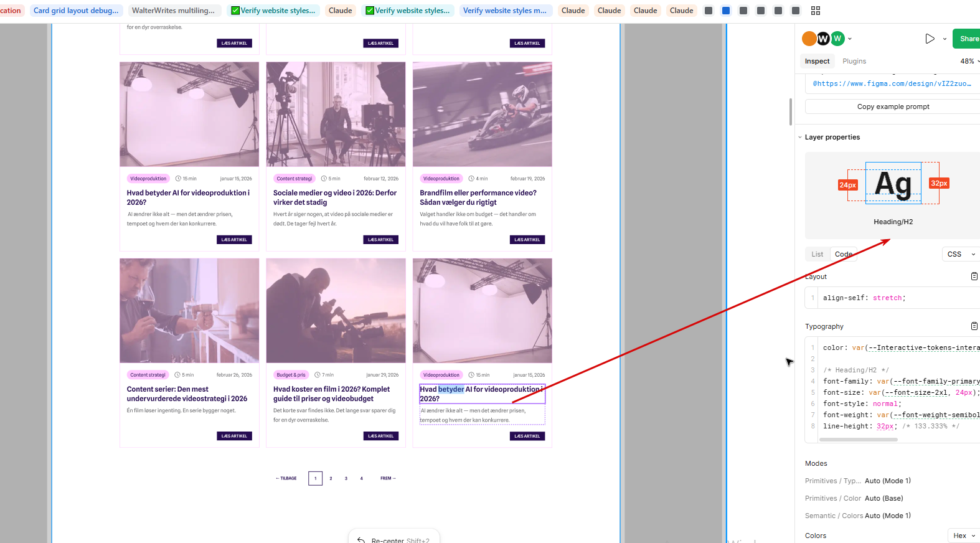The image size is (980, 543).
Task: Click the green W user avatar
Action: click(x=837, y=39)
